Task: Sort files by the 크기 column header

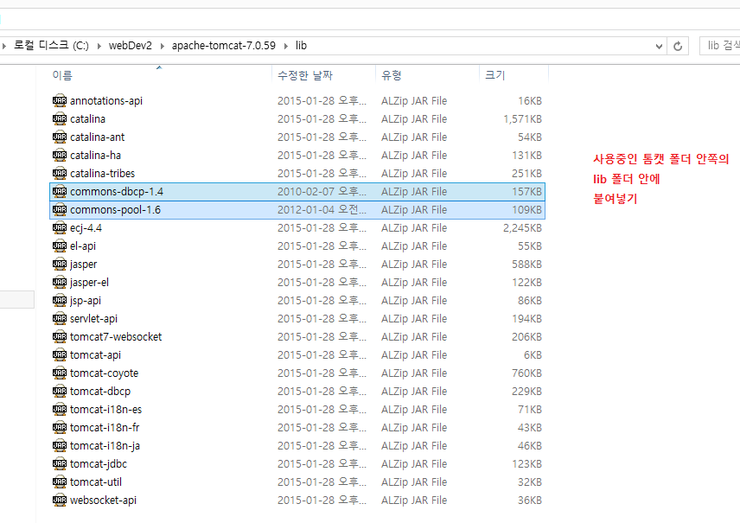Action: click(x=495, y=75)
